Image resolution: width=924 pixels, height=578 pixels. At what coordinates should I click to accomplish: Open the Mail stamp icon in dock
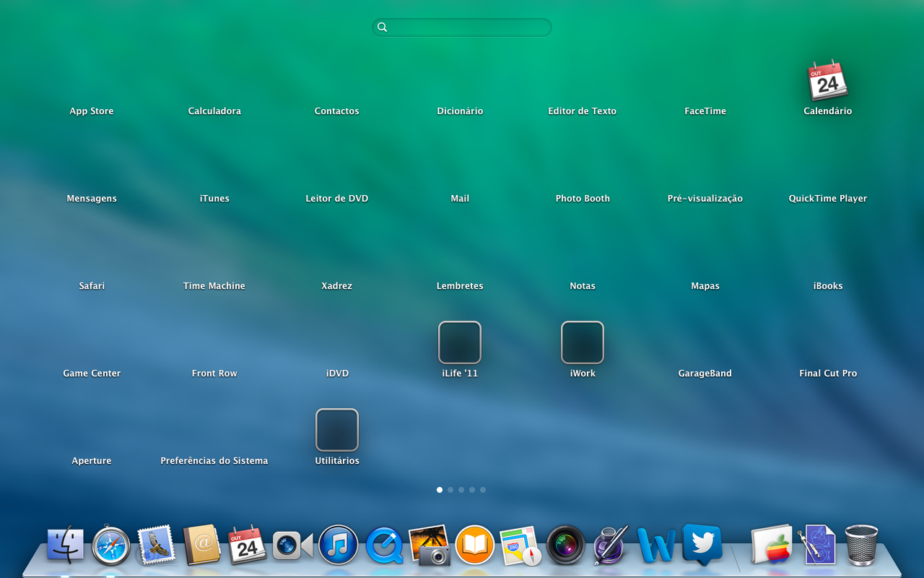157,545
